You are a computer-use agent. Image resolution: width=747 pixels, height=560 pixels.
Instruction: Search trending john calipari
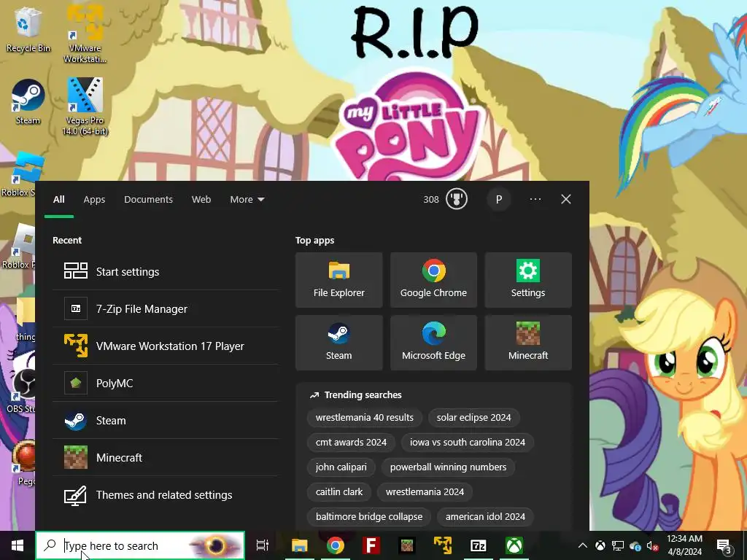coord(341,467)
